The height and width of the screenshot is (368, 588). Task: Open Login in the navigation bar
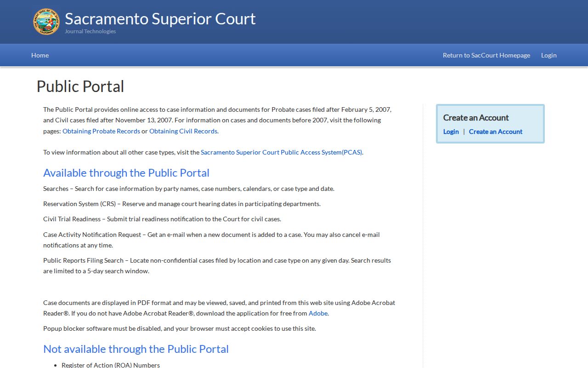click(x=549, y=55)
